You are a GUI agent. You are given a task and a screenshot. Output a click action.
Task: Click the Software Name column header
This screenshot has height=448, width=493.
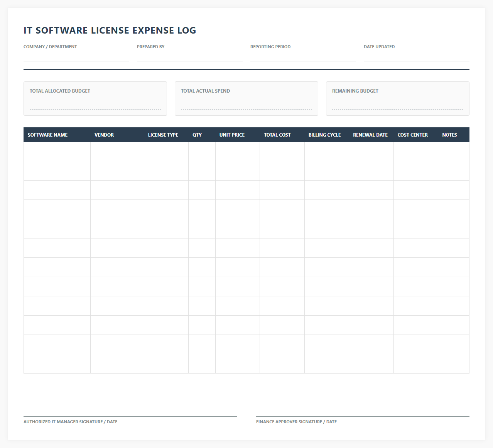(x=57, y=135)
